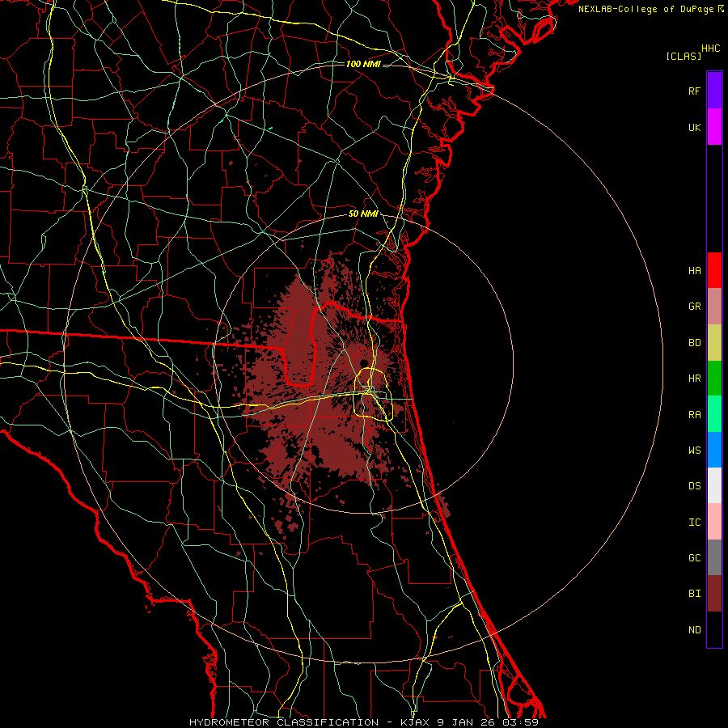This screenshot has height=728, width=728.
Task: Click the BI legend label
Action: pyautogui.click(x=694, y=594)
